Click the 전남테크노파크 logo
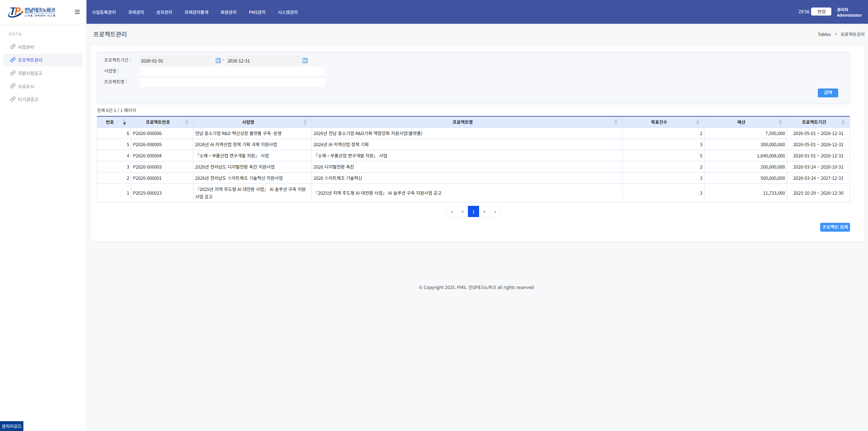This screenshot has width=868, height=431. (x=32, y=12)
